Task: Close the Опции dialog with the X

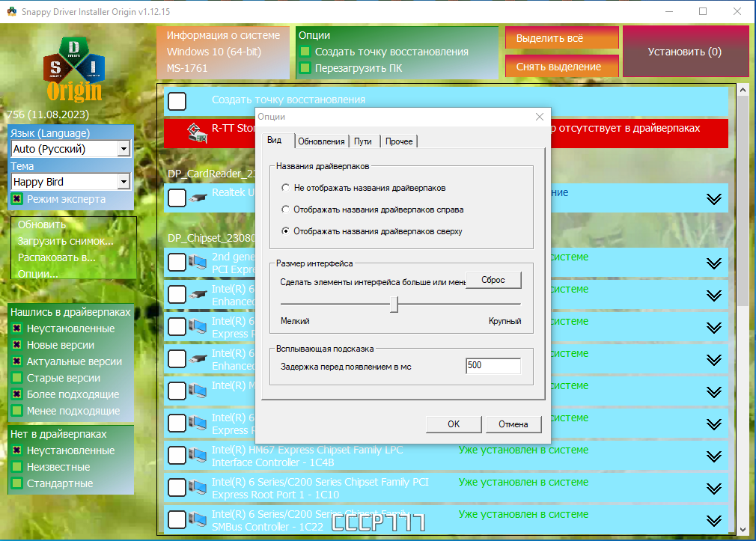Action: [540, 117]
